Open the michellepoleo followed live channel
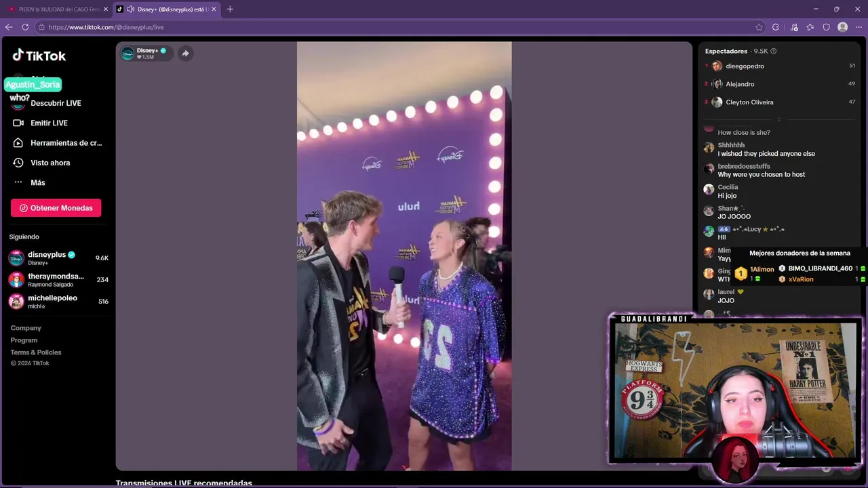The height and width of the screenshot is (488, 868). tap(58, 302)
